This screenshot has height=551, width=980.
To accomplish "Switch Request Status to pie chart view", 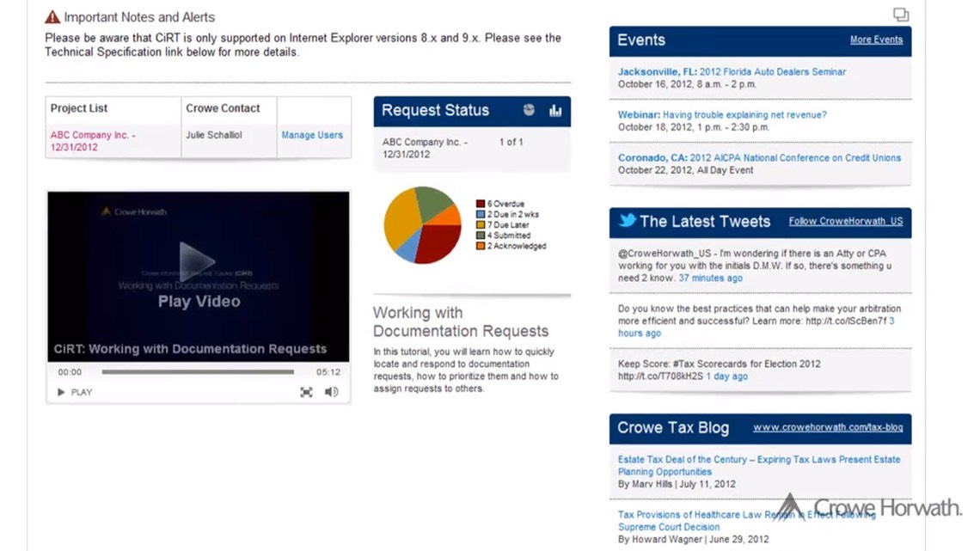I will pyautogui.click(x=529, y=109).
